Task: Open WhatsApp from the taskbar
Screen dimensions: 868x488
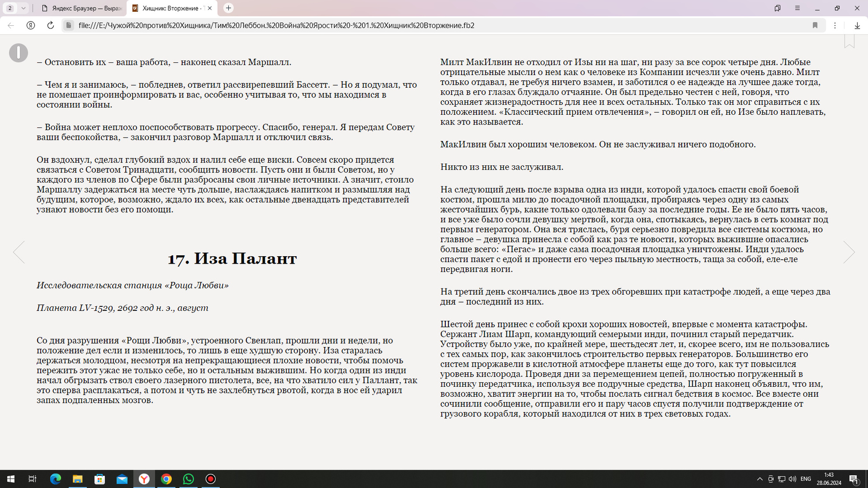Action: 188,479
